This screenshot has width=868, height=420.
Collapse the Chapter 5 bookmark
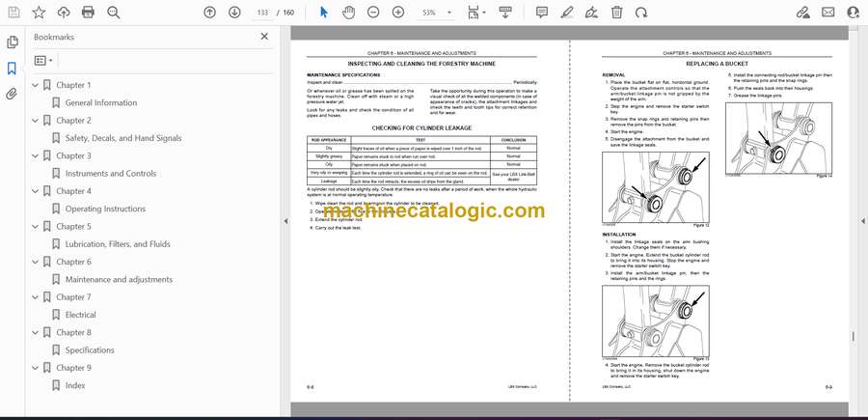click(36, 227)
